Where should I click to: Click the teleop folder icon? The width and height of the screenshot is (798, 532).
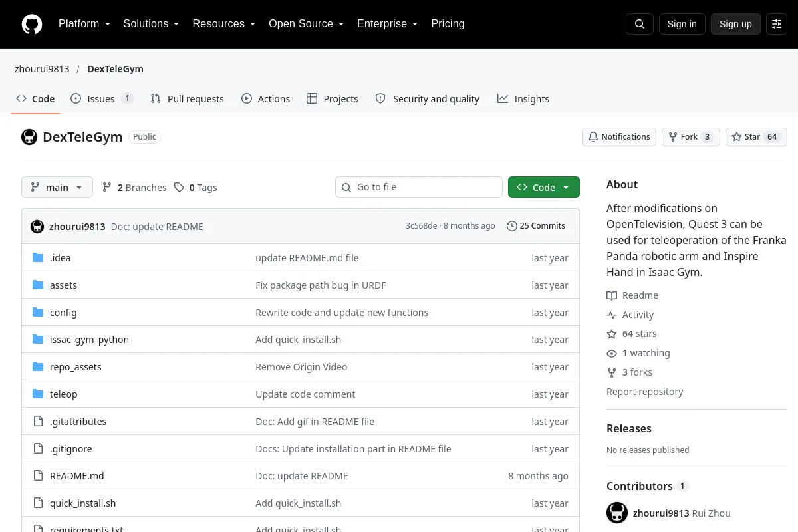click(38, 394)
